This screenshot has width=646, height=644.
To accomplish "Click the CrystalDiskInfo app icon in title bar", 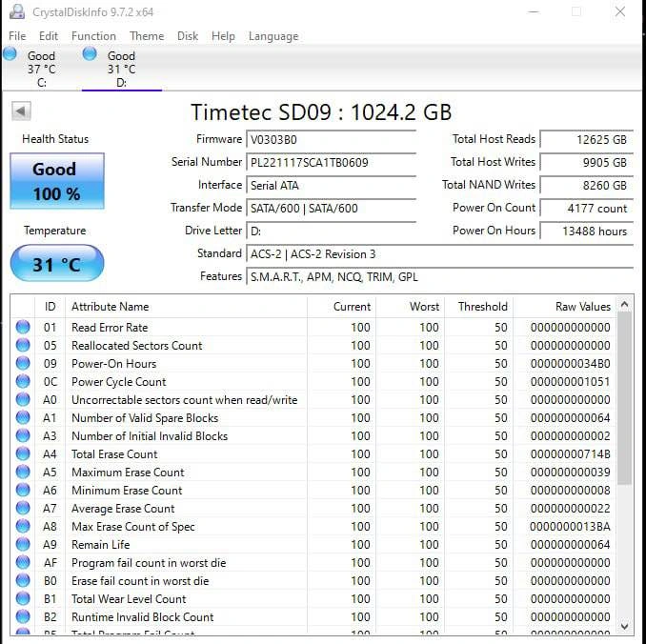I will tap(17, 12).
